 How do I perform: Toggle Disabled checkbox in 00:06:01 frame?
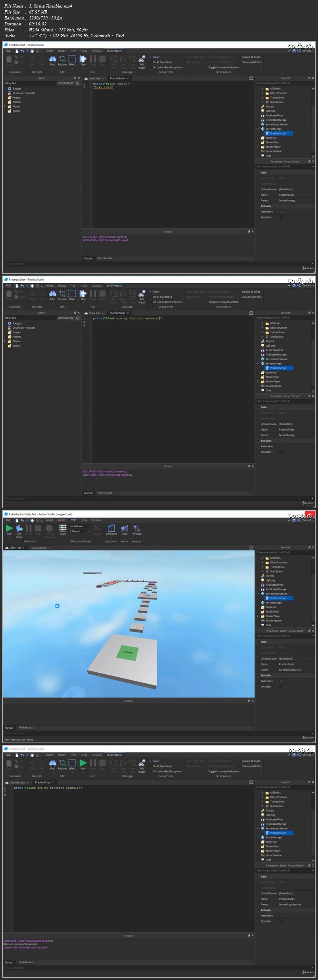click(x=281, y=687)
